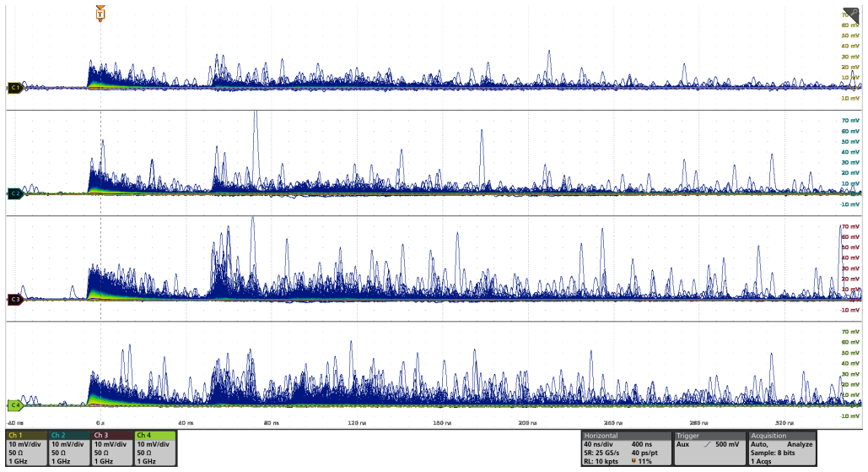Open the Acquisition settings badge
868x472 pixels.
point(782,448)
